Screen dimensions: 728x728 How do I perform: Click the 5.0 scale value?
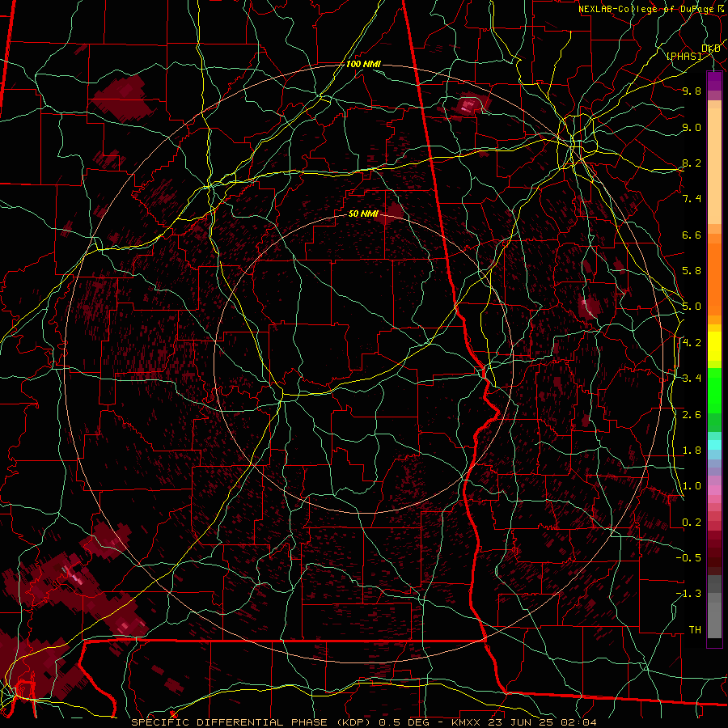[x=692, y=307]
